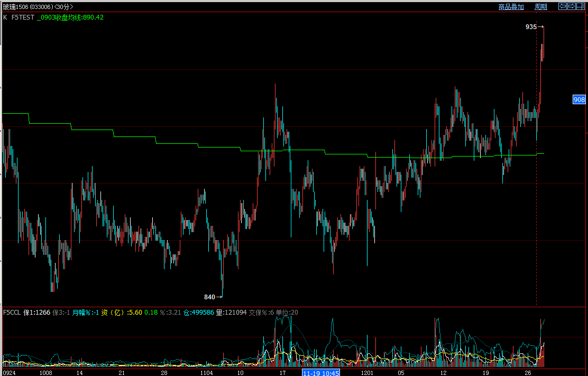Open the 周期 period menu
The image size is (588, 376).
point(540,7)
